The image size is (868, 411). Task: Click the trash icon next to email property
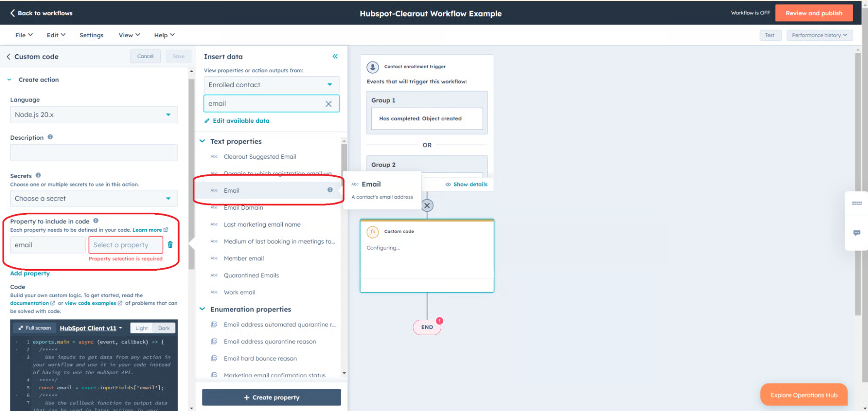170,244
